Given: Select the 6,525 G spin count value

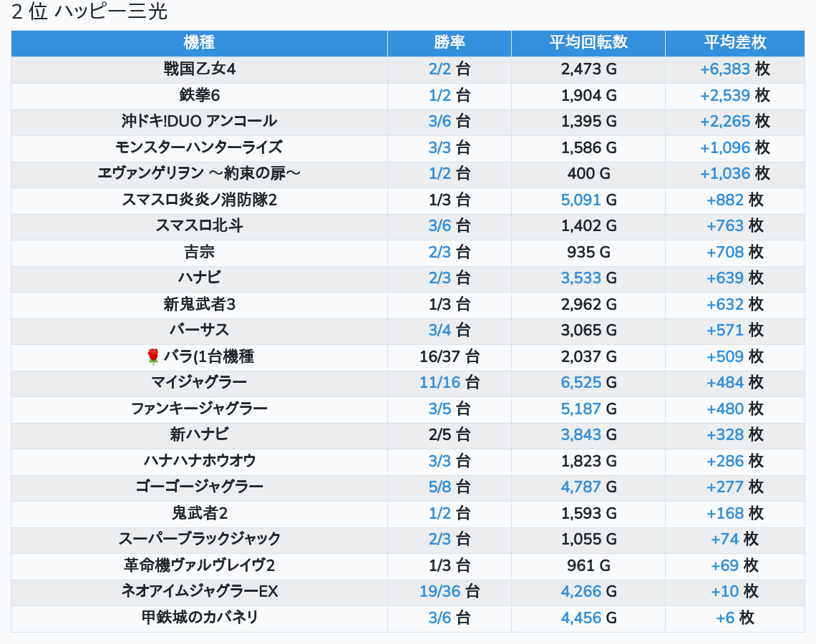Looking at the screenshot, I should click(581, 383).
